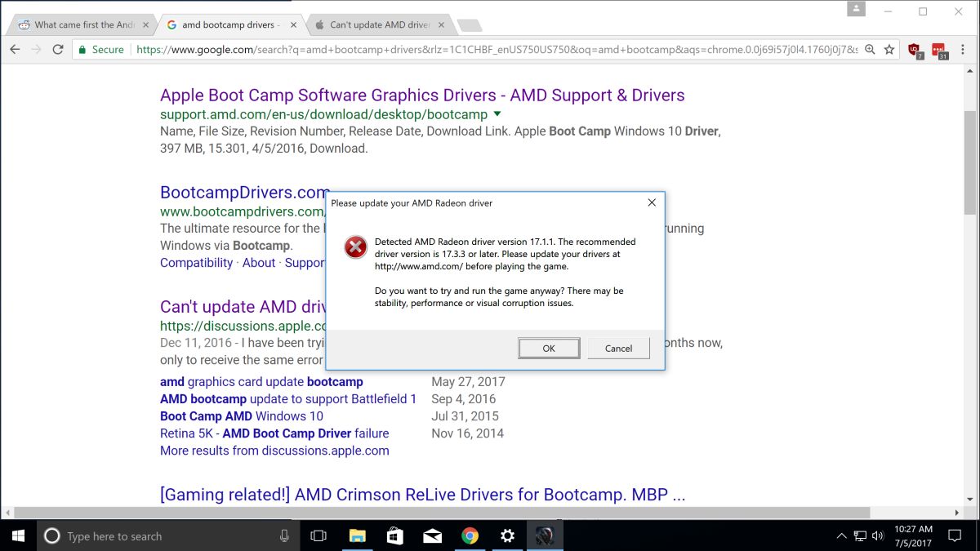Screen dimensions: 980x551
Task: Click the About sitelink
Action: tap(259, 263)
